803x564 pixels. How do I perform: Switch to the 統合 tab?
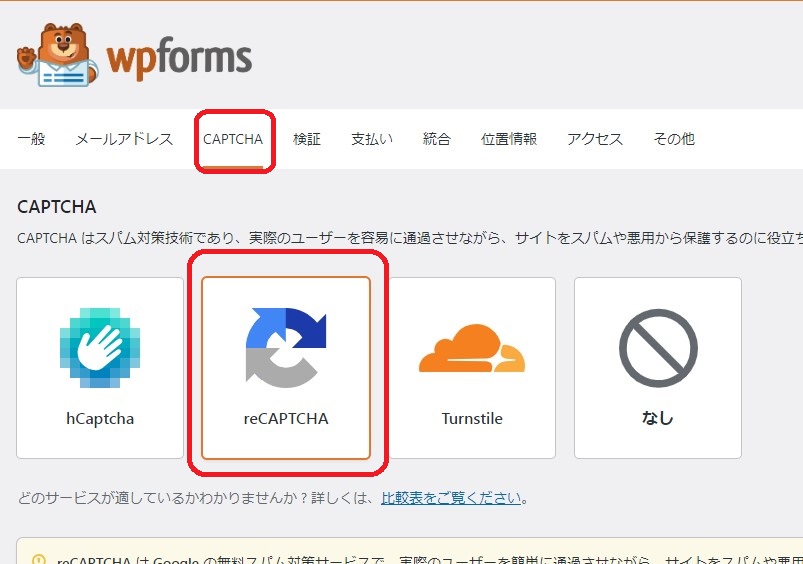(x=437, y=139)
